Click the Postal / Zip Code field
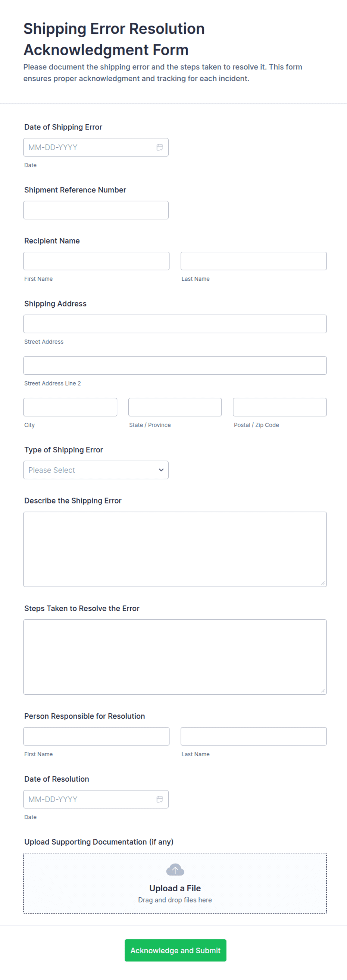 pyautogui.click(x=280, y=407)
